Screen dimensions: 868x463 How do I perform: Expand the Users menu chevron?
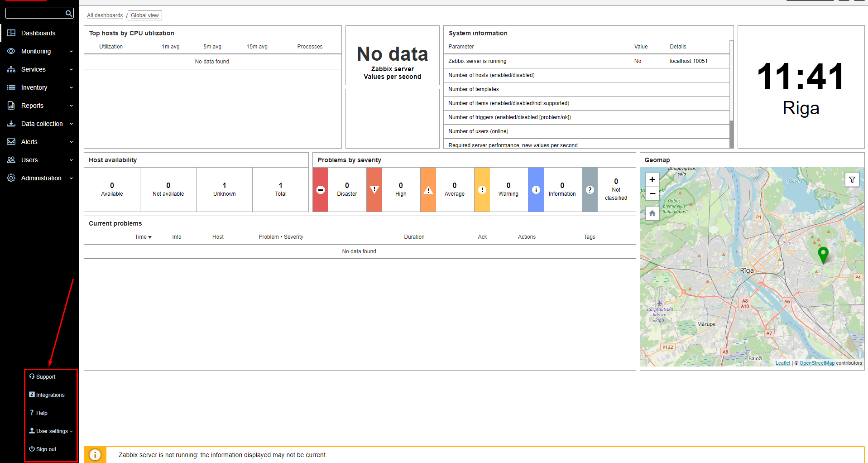[x=71, y=160]
